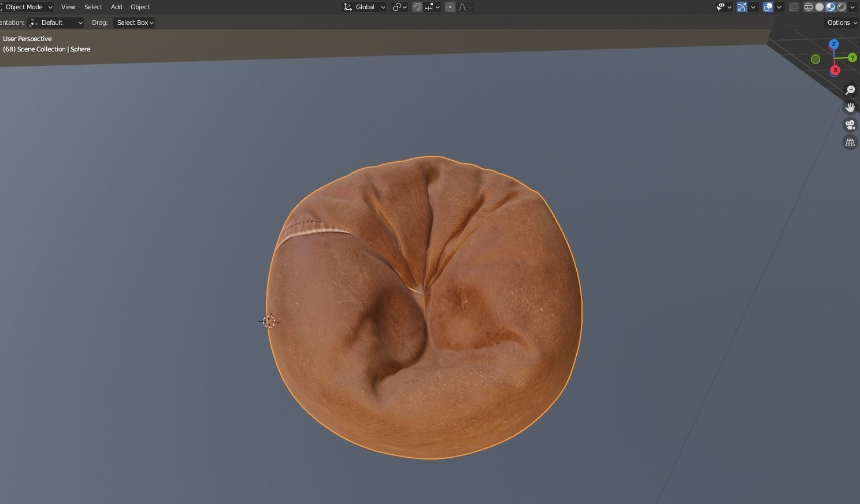
Task: Open the snap increment icon settings
Action: [429, 7]
